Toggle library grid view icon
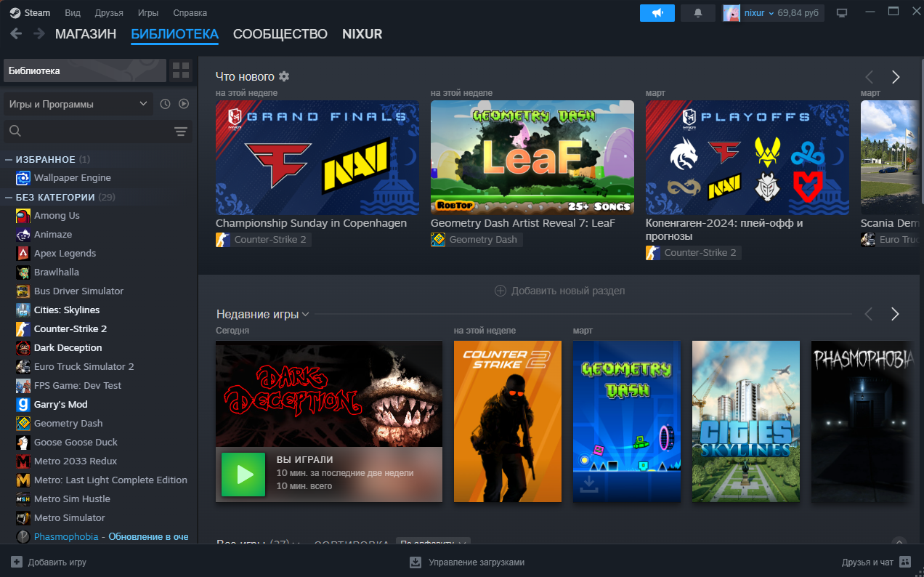924x577 pixels. pos(181,70)
